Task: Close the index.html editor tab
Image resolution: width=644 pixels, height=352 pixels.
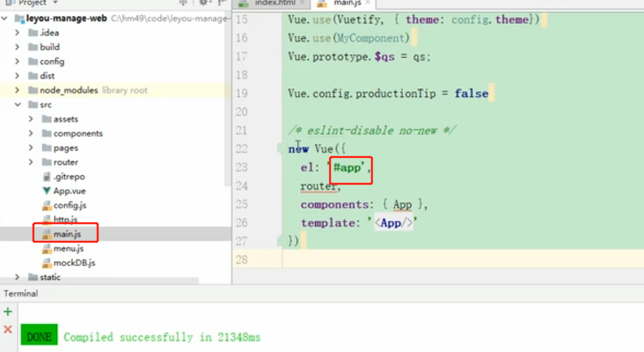Action: pyautogui.click(x=303, y=3)
